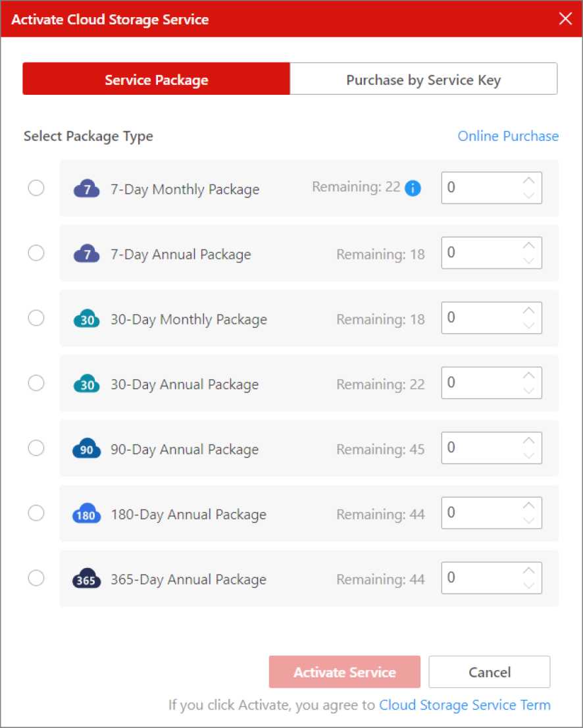The image size is (583, 728).
Task: Close the Activate Cloud Storage Service dialog
Action: pyautogui.click(x=565, y=18)
